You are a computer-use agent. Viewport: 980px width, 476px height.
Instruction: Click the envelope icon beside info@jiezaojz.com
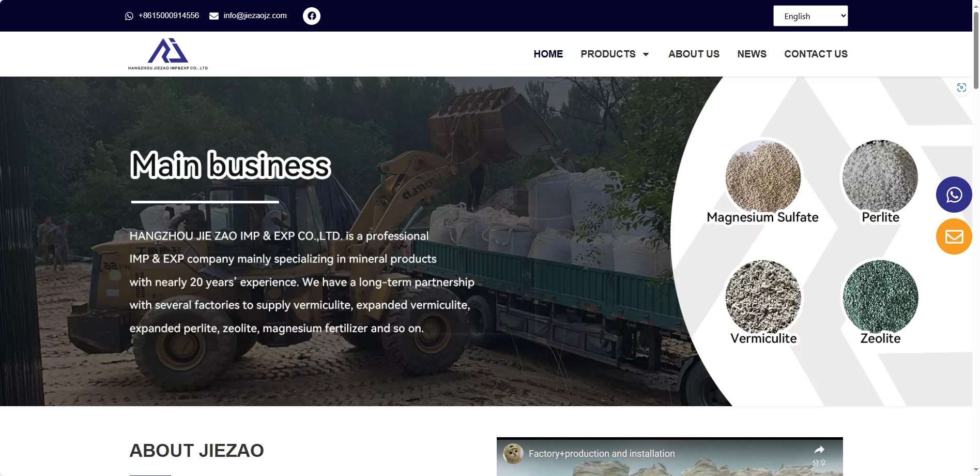(214, 16)
